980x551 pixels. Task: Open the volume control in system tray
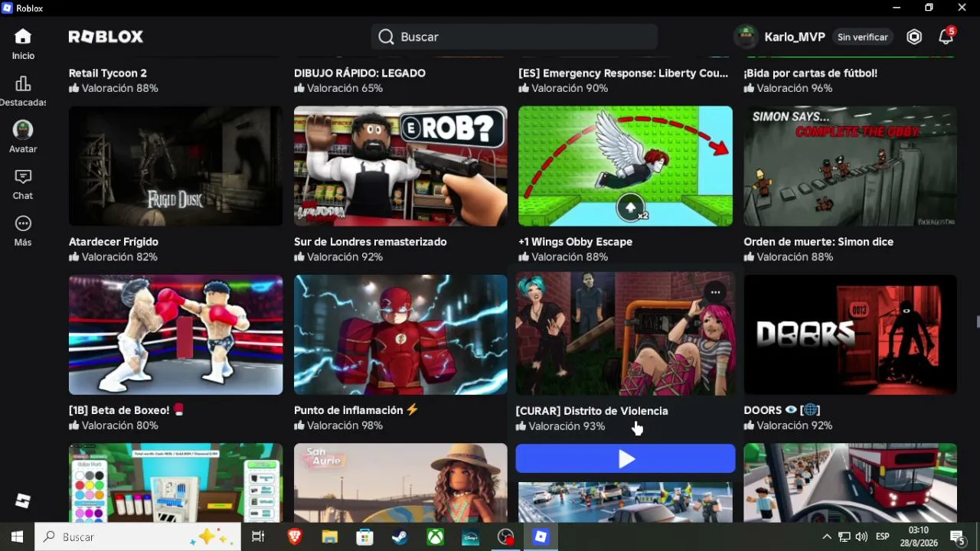[861, 537]
